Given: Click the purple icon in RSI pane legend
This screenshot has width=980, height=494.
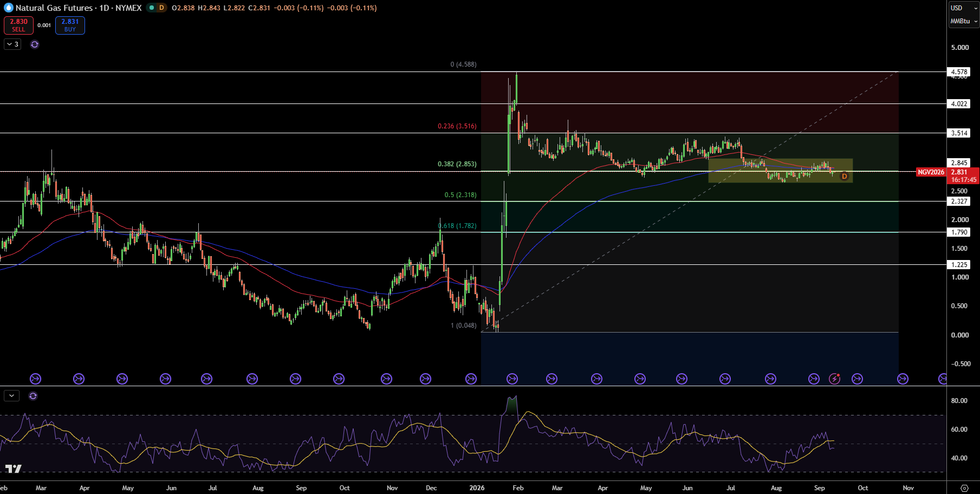Looking at the screenshot, I should [x=33, y=396].
